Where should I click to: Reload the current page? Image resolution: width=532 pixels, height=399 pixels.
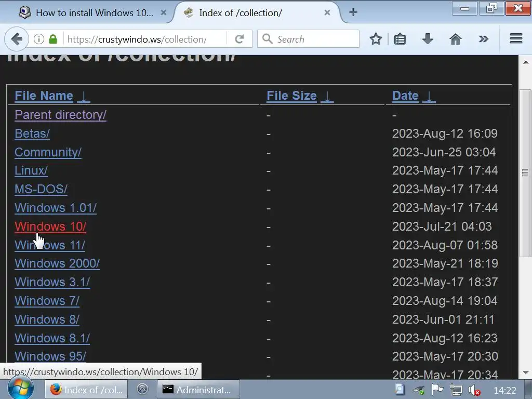click(240, 39)
